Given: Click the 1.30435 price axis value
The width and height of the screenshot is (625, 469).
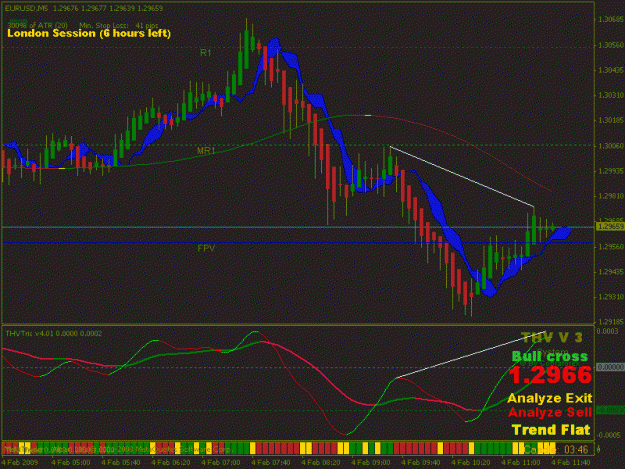Looking at the screenshot, I should (x=610, y=70).
